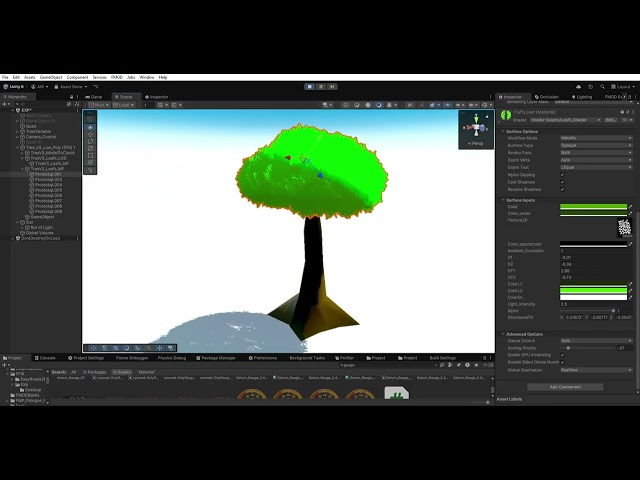This screenshot has width=640, height=480.
Task: Click the shader Edit button
Action: 611,120
